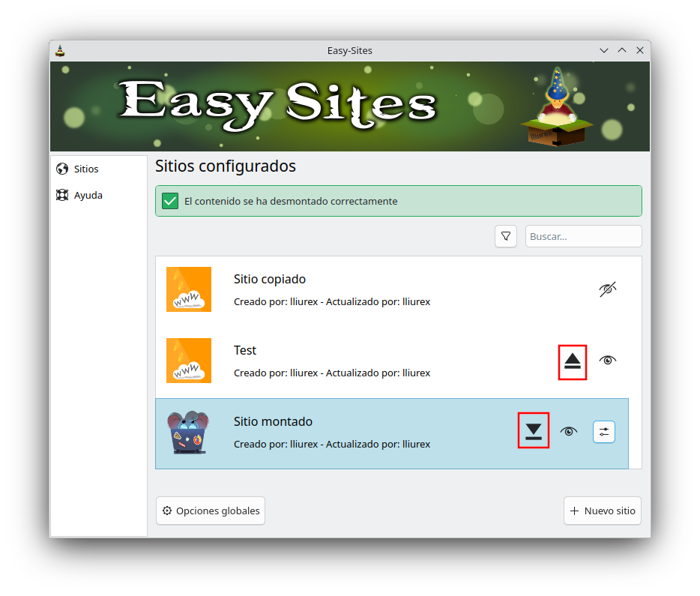
Task: Close the Easy-Sites window
Action: point(640,51)
